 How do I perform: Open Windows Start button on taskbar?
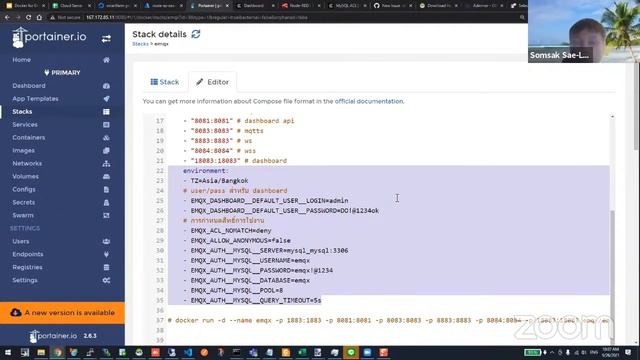tap(8, 352)
